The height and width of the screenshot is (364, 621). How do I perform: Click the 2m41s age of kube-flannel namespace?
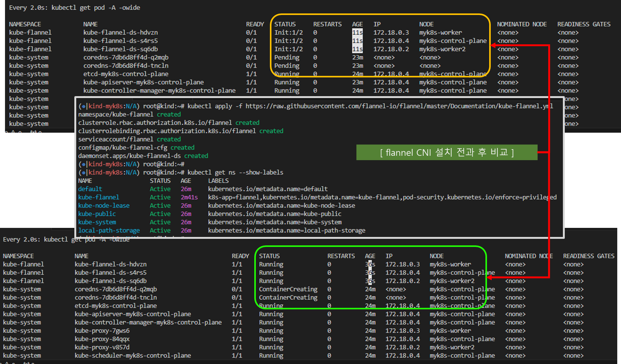[x=189, y=197]
